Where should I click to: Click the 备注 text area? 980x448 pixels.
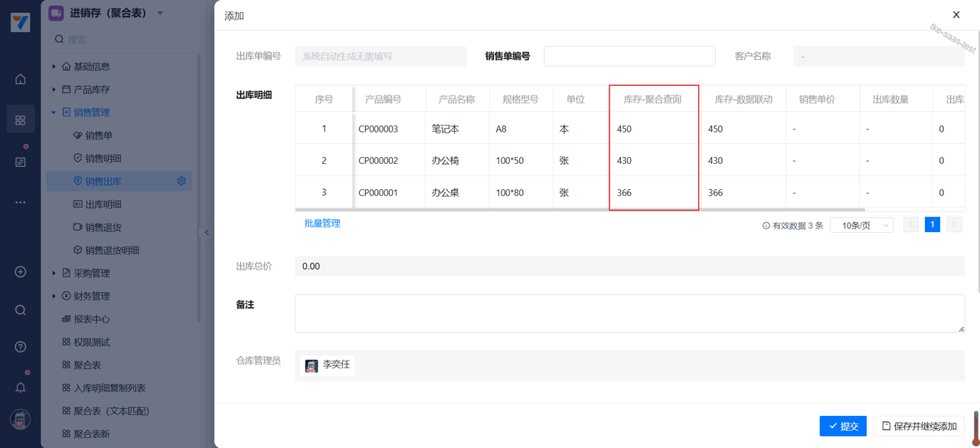629,313
